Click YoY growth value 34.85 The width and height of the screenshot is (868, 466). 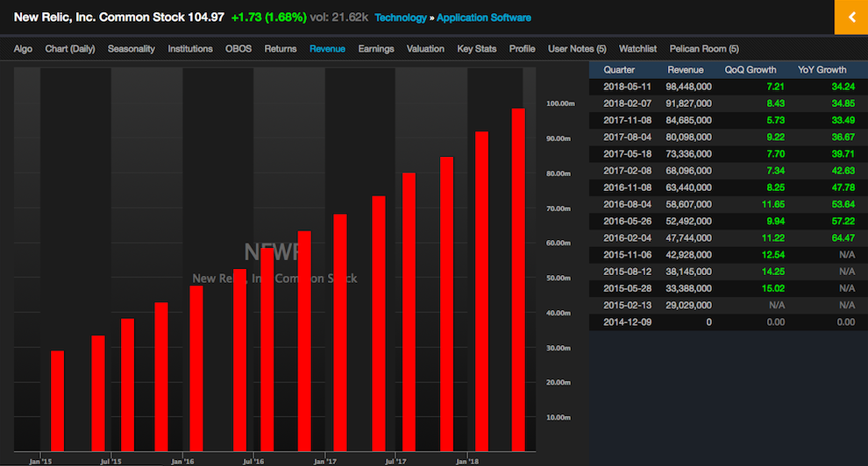click(843, 103)
